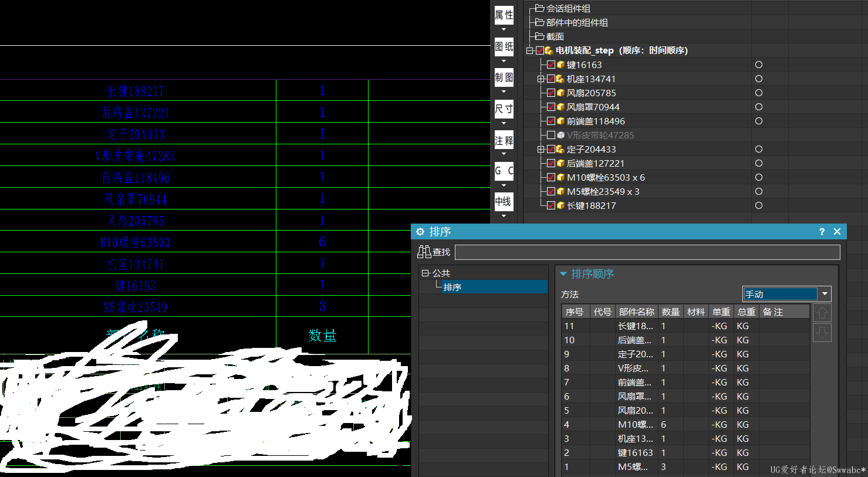The image size is (868, 477).
Task: Click subassembly icon of 定子204433
Action: tap(560, 149)
